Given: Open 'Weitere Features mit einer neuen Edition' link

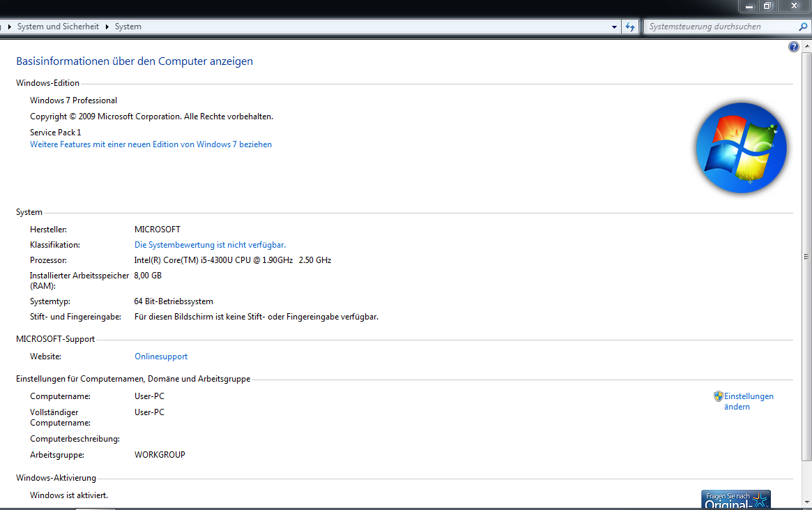Looking at the screenshot, I should pyautogui.click(x=151, y=144).
